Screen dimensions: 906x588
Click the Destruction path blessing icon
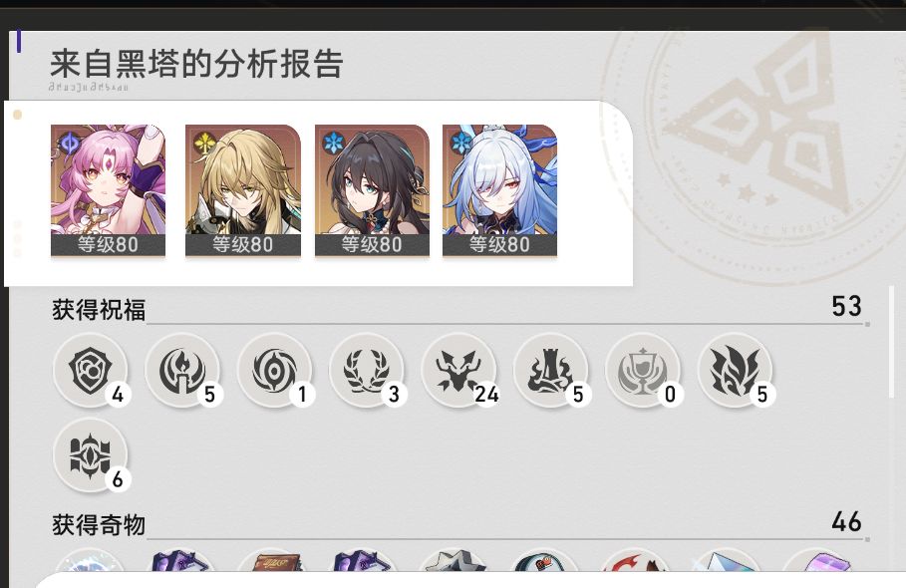pos(550,371)
